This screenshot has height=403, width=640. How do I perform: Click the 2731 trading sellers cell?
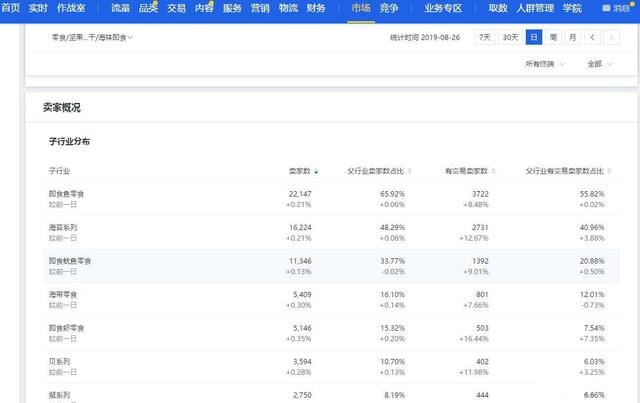tap(480, 227)
